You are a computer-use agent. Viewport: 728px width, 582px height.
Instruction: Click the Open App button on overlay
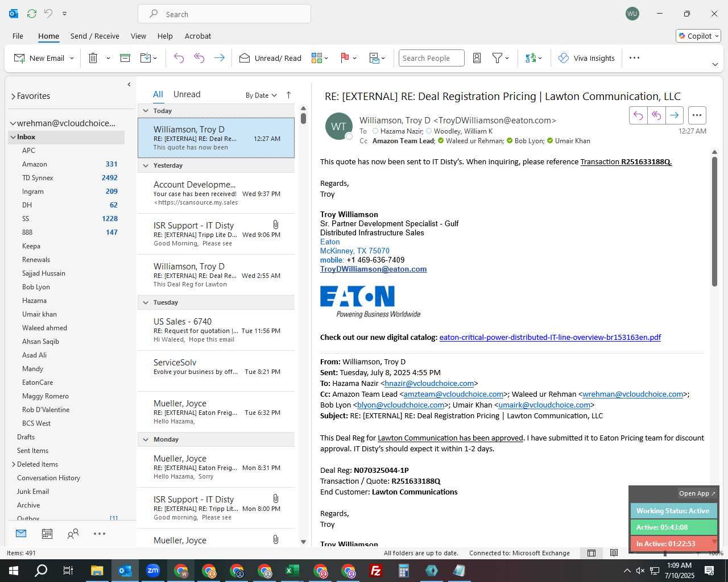[x=697, y=493]
